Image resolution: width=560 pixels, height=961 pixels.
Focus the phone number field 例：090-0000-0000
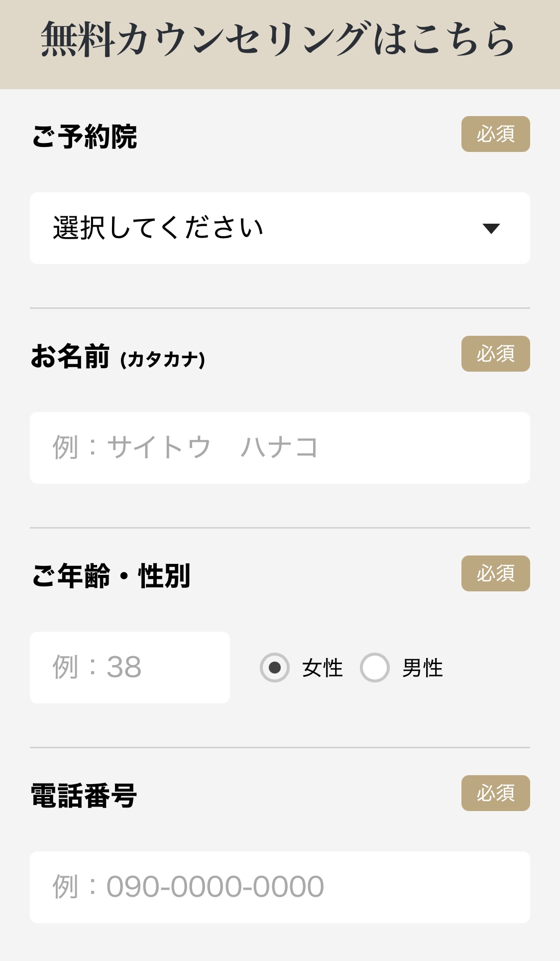280,887
